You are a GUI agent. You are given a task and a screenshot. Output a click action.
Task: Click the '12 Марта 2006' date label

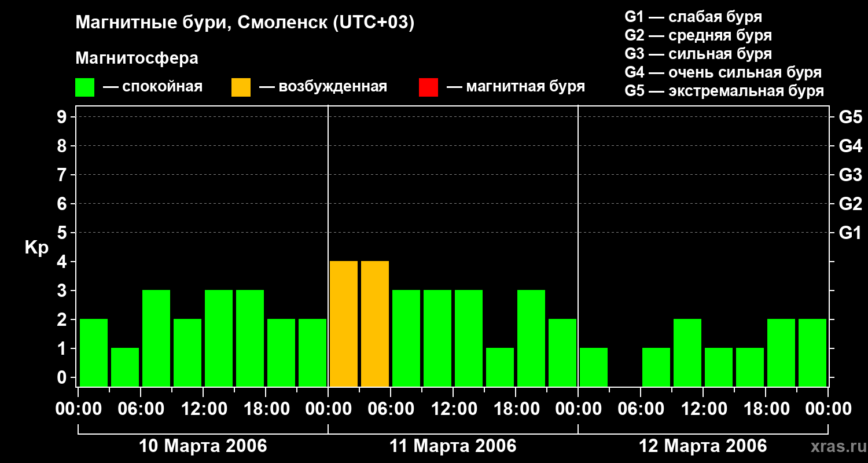[x=703, y=446]
